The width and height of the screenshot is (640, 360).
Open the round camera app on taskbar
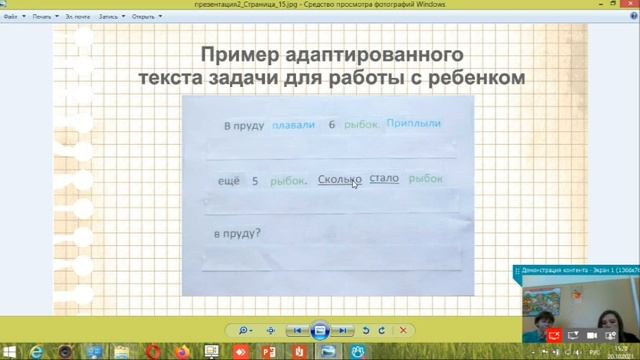(x=65, y=352)
